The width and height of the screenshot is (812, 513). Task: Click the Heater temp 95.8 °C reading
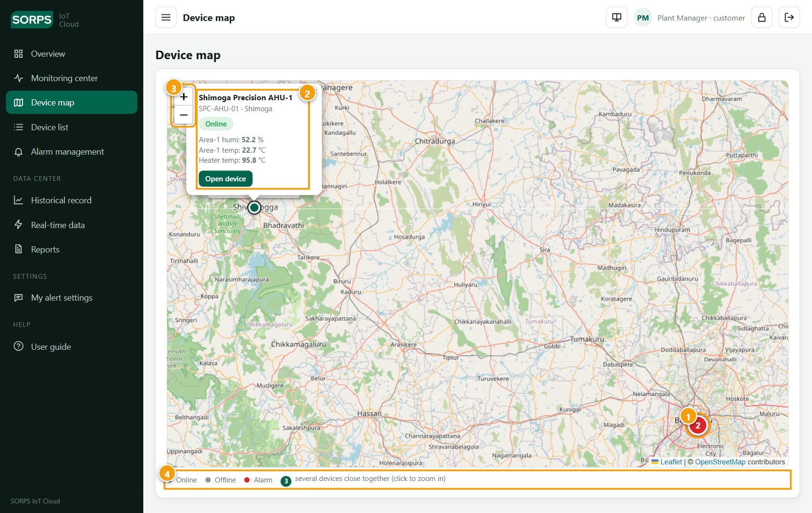coord(232,160)
